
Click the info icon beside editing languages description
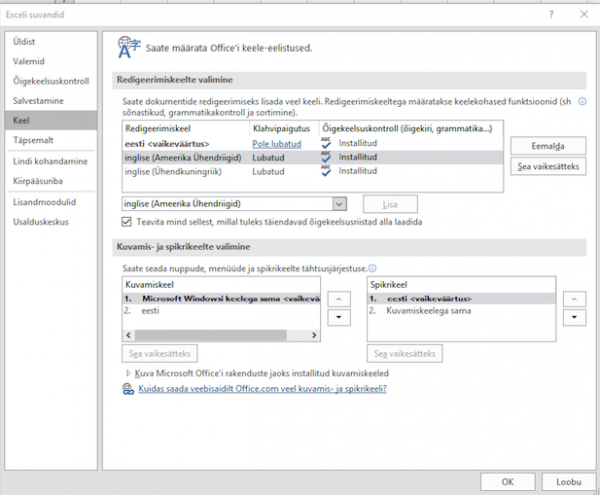point(582,101)
